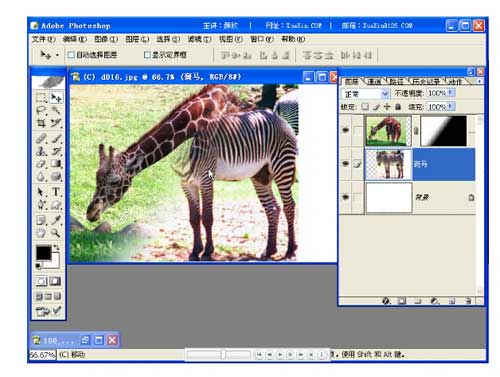Select the Rectangular Marquee tool
Viewport: 500px width, 377px height.
tap(41, 98)
